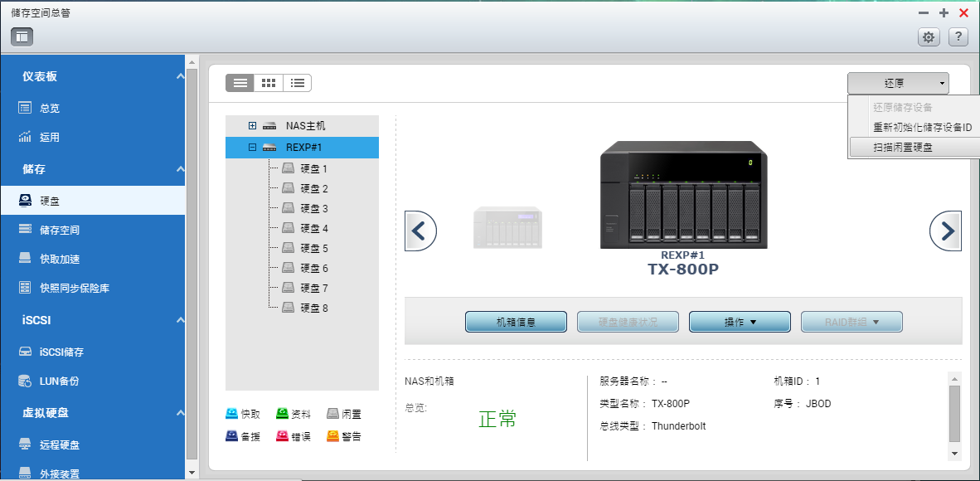Select 硬盘 7 in the tree
Image resolution: width=980 pixels, height=481 pixels.
[x=313, y=289]
